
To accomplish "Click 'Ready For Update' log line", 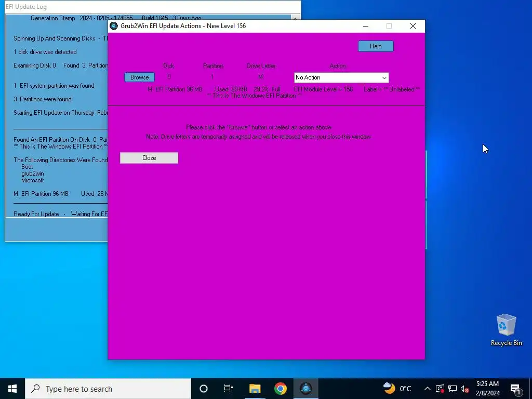I will 36,214.
